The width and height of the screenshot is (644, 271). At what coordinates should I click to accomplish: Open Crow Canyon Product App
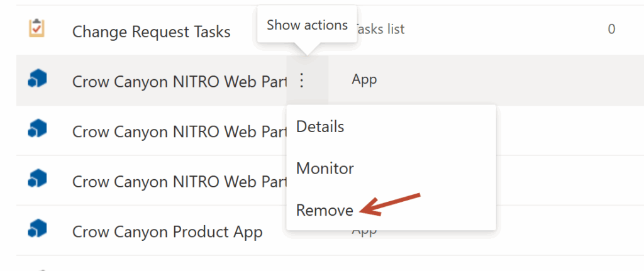click(167, 232)
